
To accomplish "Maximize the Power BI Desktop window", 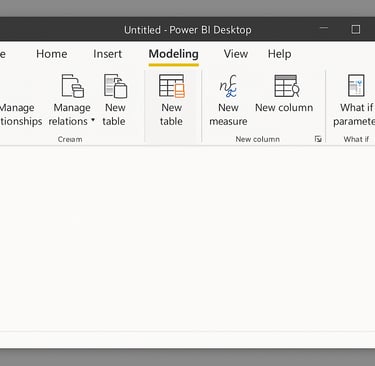I will click(356, 29).
